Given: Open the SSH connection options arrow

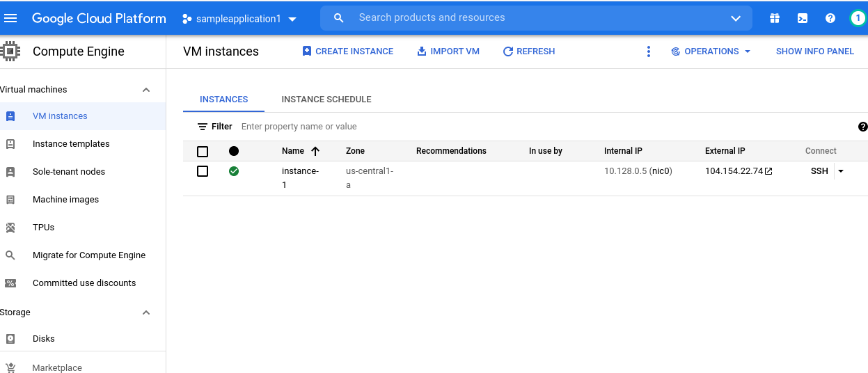Looking at the screenshot, I should [x=841, y=171].
